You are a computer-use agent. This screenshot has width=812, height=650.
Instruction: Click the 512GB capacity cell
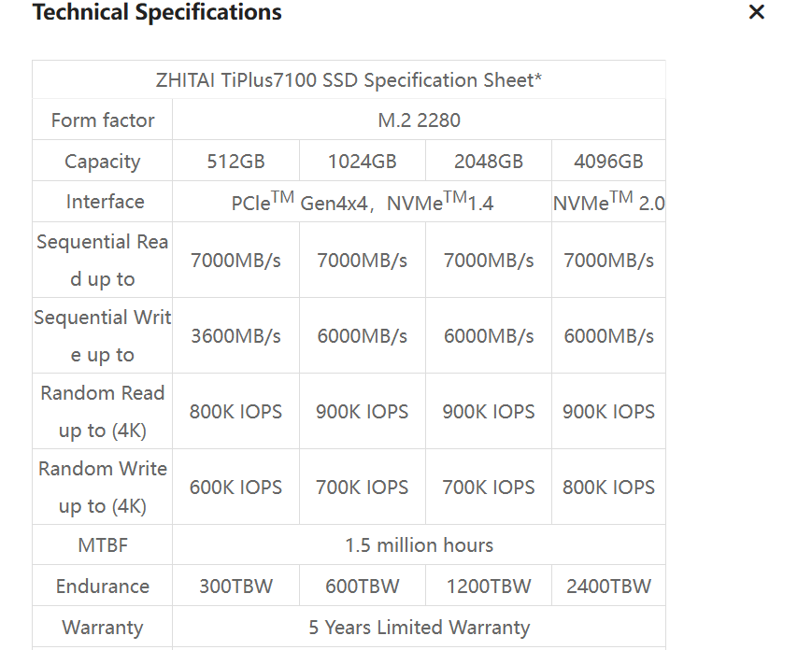tap(235, 162)
